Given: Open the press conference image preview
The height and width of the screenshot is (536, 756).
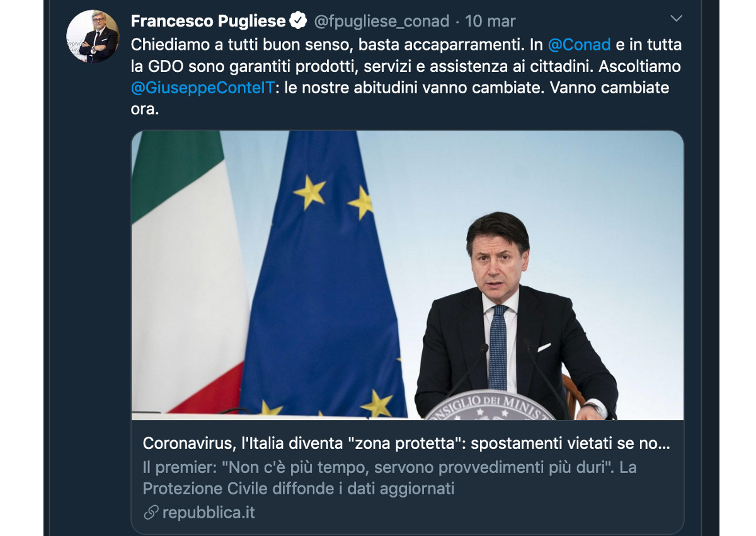Looking at the screenshot, I should pyautogui.click(x=408, y=275).
